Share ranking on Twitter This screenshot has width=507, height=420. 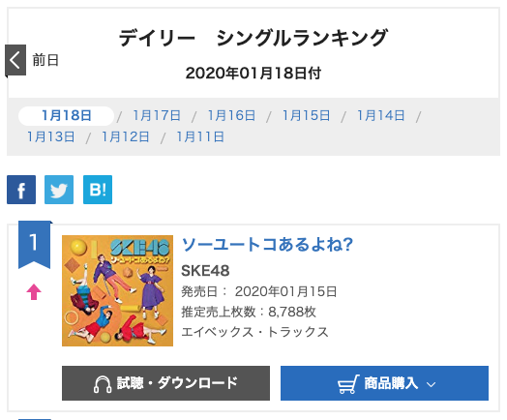click(x=59, y=190)
